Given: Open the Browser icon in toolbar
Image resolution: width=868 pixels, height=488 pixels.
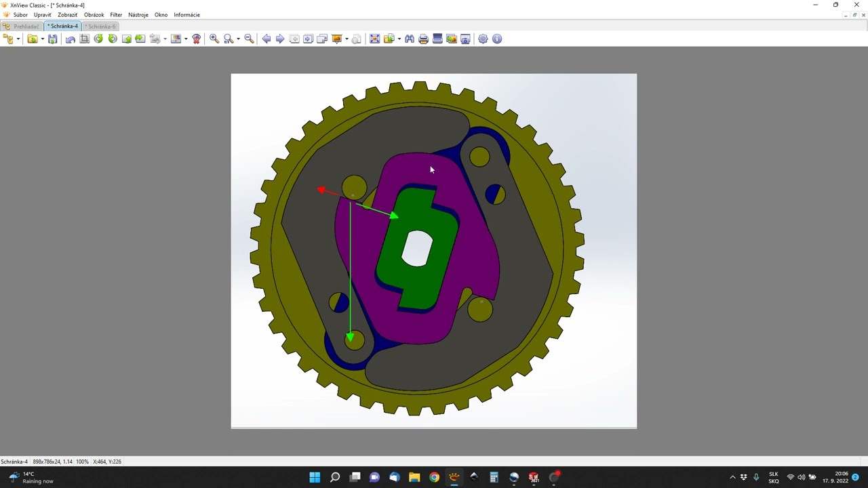Looking at the screenshot, I should (8, 39).
